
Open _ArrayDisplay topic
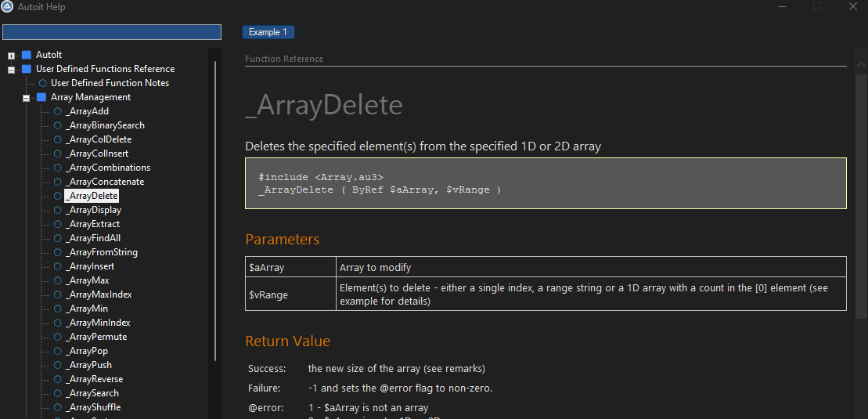93,210
